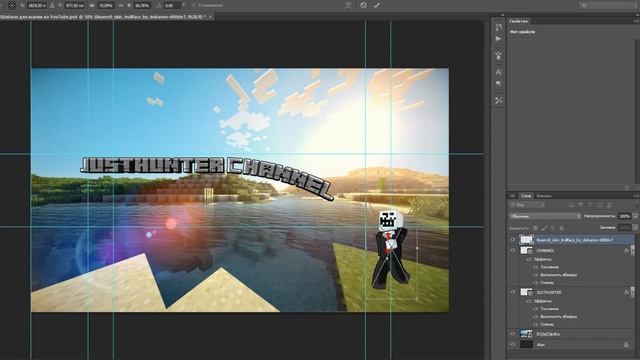Hide the selected top skin layer eye

pyautogui.click(x=513, y=240)
